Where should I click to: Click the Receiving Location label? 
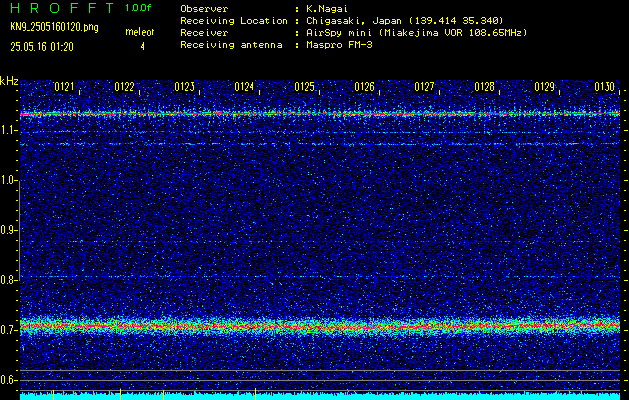[234, 20]
